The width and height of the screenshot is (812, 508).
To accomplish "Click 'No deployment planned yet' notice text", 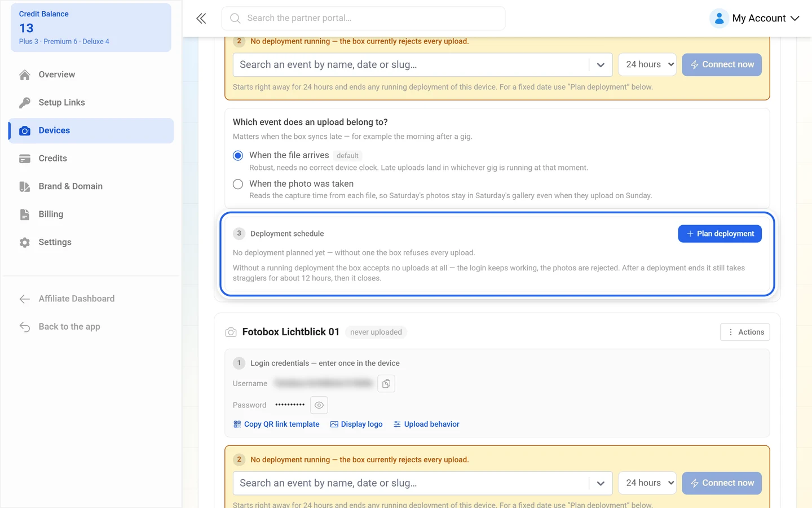I will [354, 253].
